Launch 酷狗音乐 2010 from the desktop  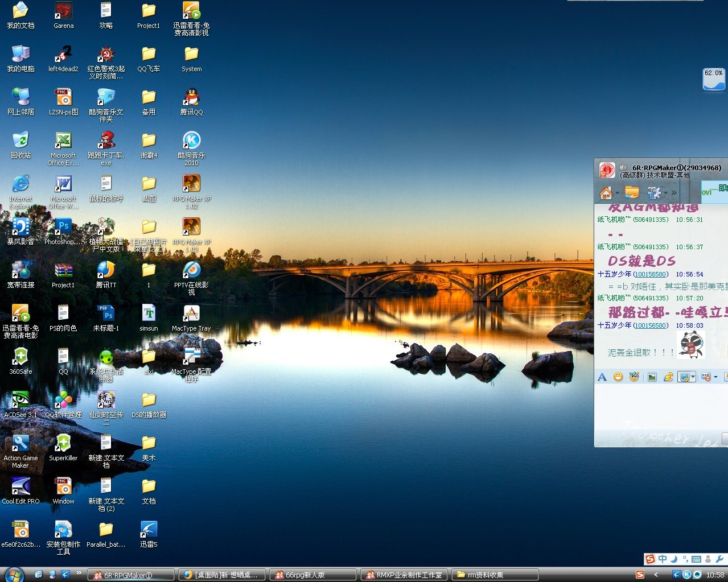[191, 148]
